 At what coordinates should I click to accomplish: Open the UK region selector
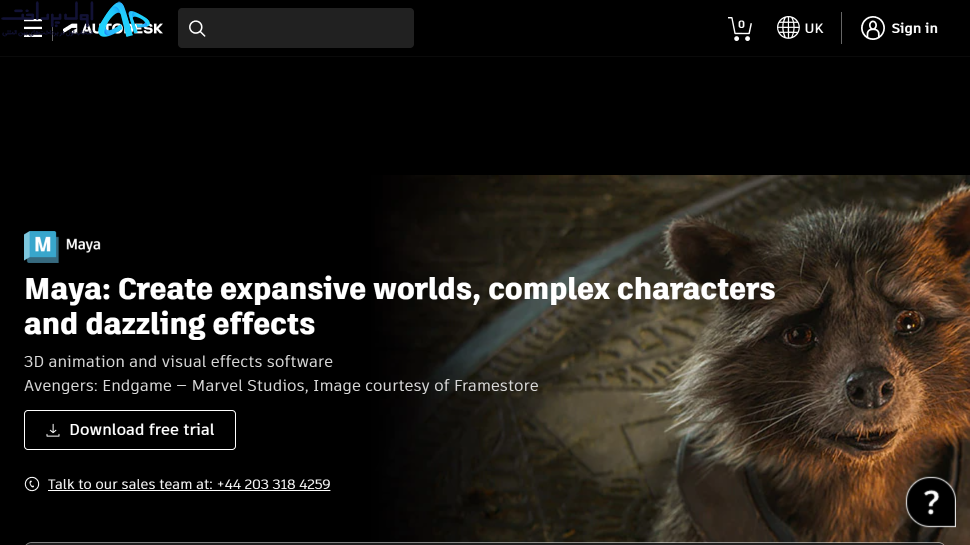[x=800, y=28]
